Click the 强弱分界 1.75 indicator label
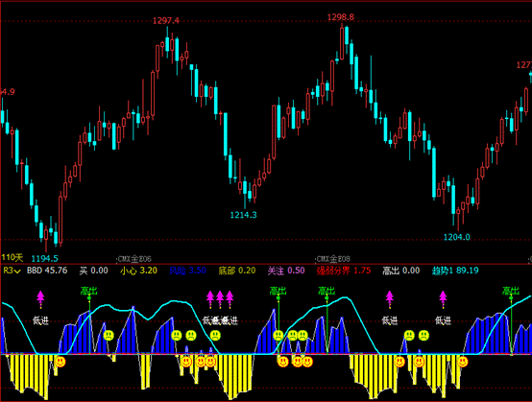532x402 pixels. coord(344,271)
